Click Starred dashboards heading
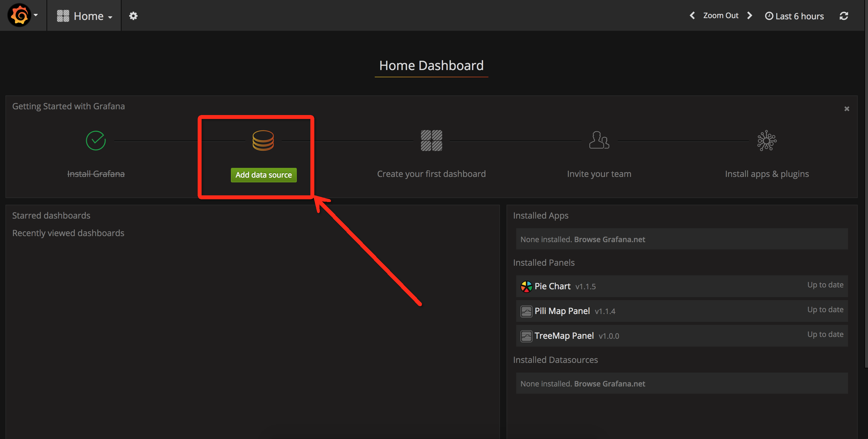868x439 pixels. click(51, 216)
